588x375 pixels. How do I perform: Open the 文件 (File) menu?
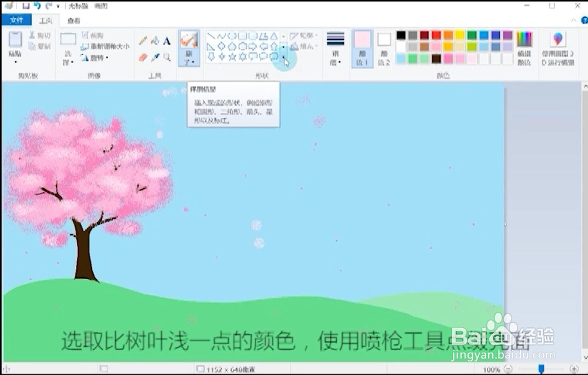16,19
